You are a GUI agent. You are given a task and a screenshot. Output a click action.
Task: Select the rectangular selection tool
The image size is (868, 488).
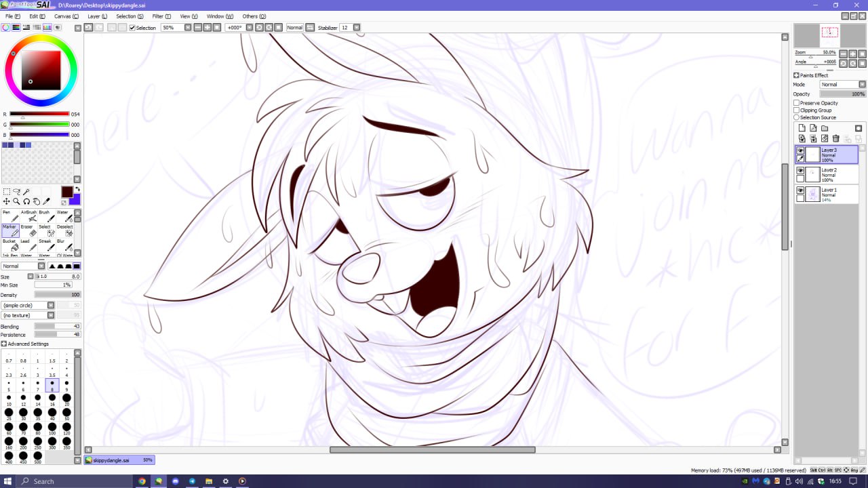[x=6, y=192]
